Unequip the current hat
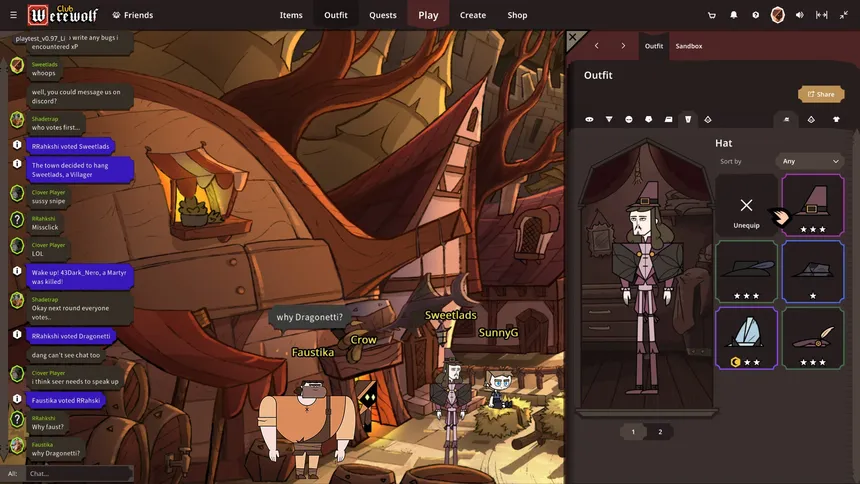860x484 pixels. (746, 206)
